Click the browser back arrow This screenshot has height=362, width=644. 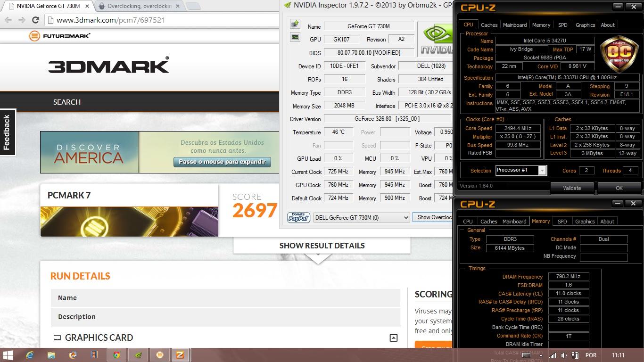(8, 20)
